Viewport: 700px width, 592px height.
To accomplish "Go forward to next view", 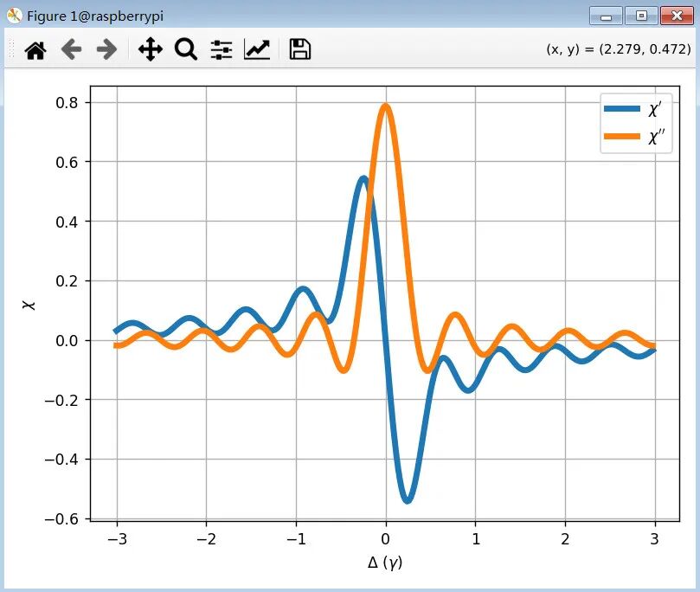I will tap(106, 49).
